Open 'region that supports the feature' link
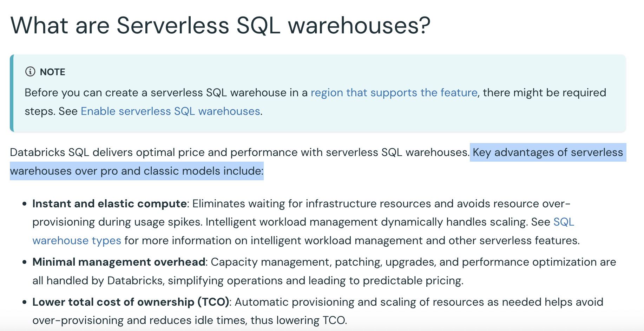 click(x=394, y=92)
